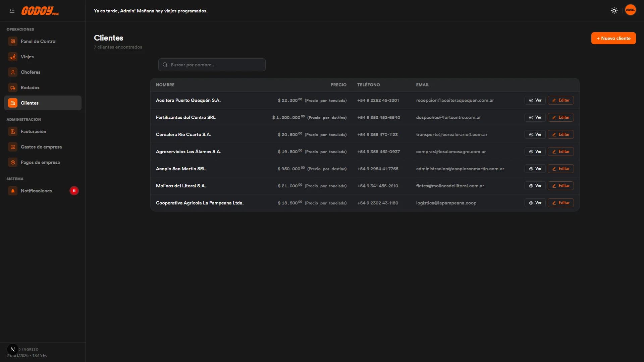Click the Next.js N badge at bottom
Screen dimensions: 644x362
coord(12,349)
